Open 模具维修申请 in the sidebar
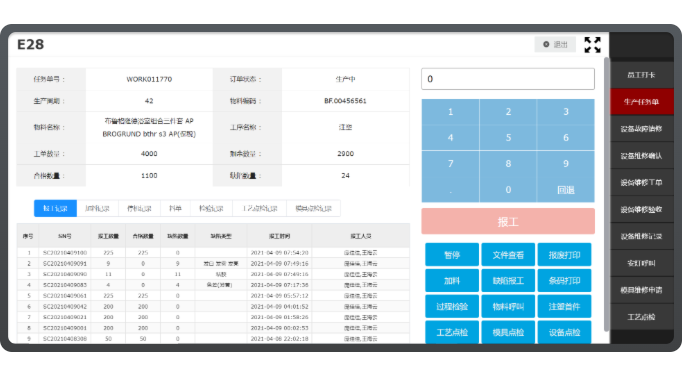682x377 pixels. 642,290
